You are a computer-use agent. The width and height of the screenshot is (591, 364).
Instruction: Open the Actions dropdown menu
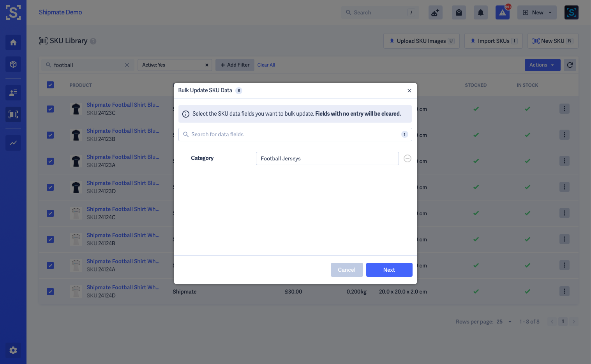click(542, 65)
